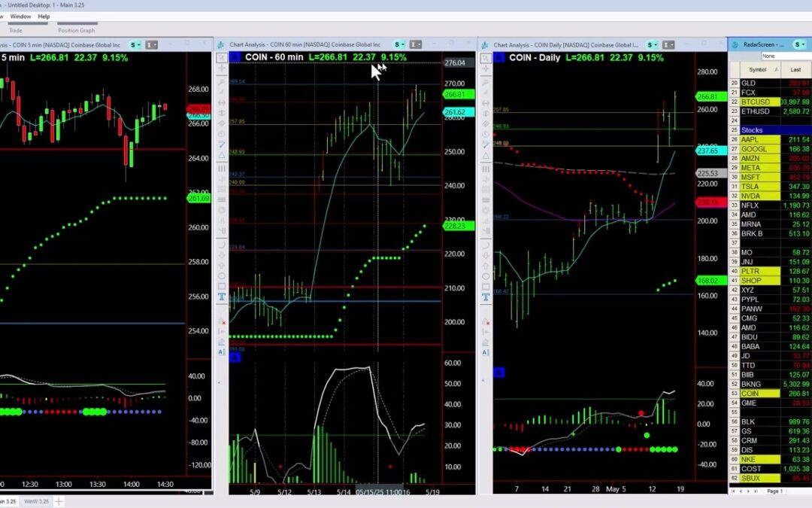Choose the rectangle drawing tool in Daily chart
Viewport: 812px width, 508px height.
486,286
